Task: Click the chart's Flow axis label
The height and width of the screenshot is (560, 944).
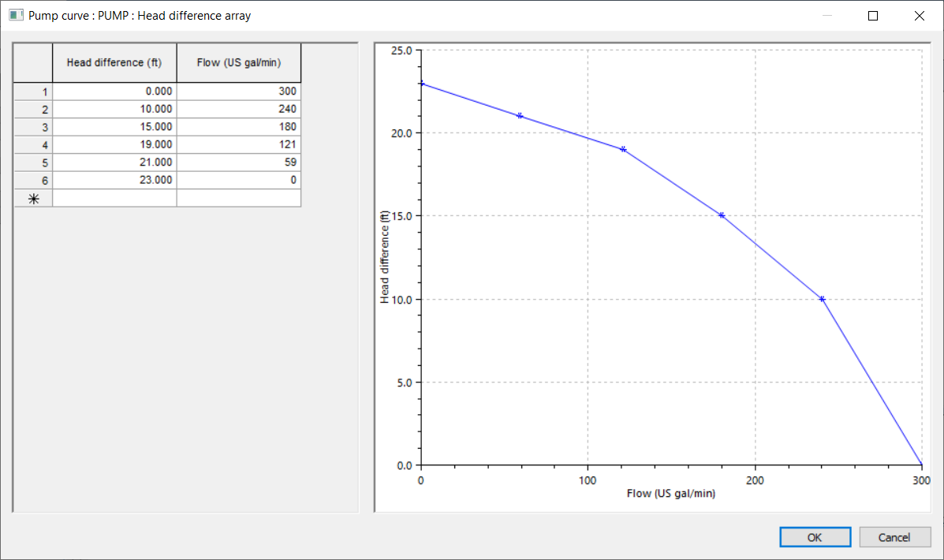Action: 671,493
